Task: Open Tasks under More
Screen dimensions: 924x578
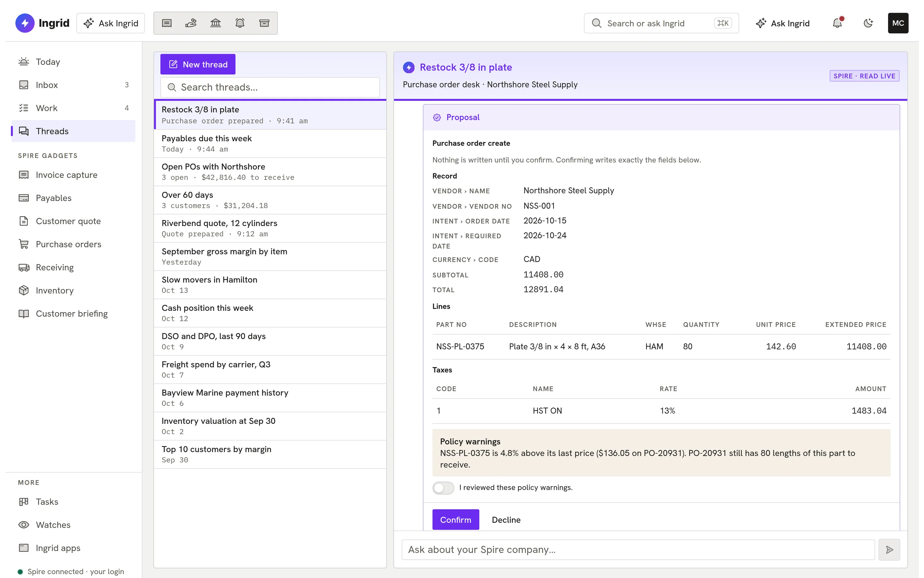Action: point(73,502)
